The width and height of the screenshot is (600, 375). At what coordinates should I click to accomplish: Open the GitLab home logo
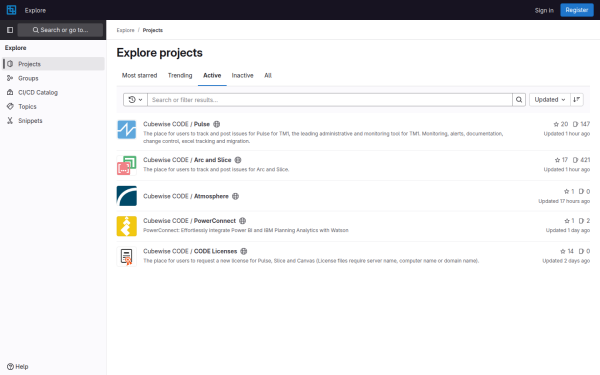tap(11, 10)
